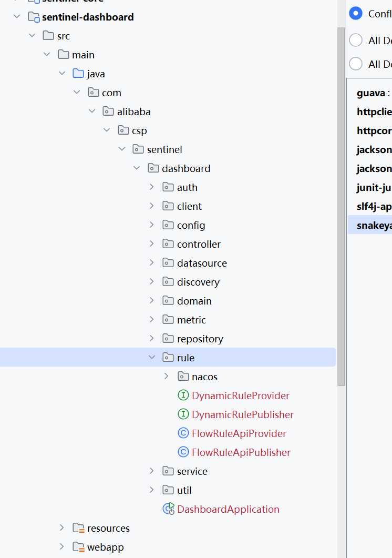This screenshot has height=558, width=392.
Task: Click the datasource package icon
Action: click(x=168, y=262)
